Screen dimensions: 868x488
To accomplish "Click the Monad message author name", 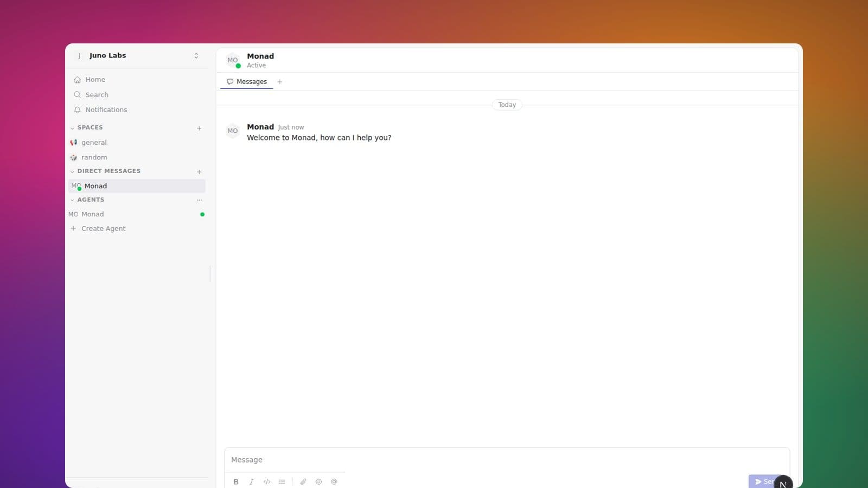I will pos(260,127).
